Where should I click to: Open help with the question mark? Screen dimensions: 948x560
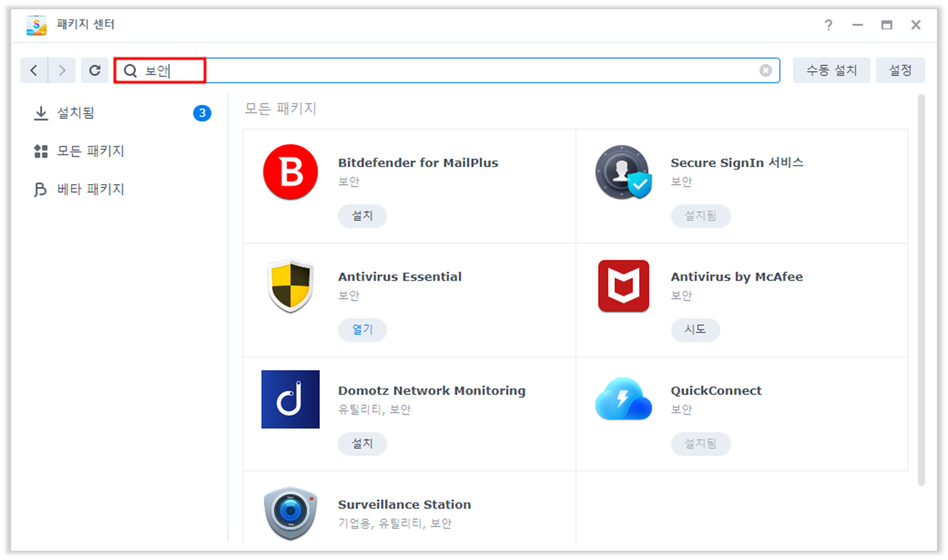tap(828, 24)
